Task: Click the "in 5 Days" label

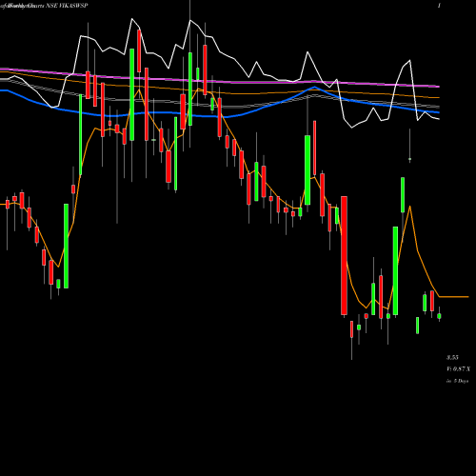Action: [458, 381]
